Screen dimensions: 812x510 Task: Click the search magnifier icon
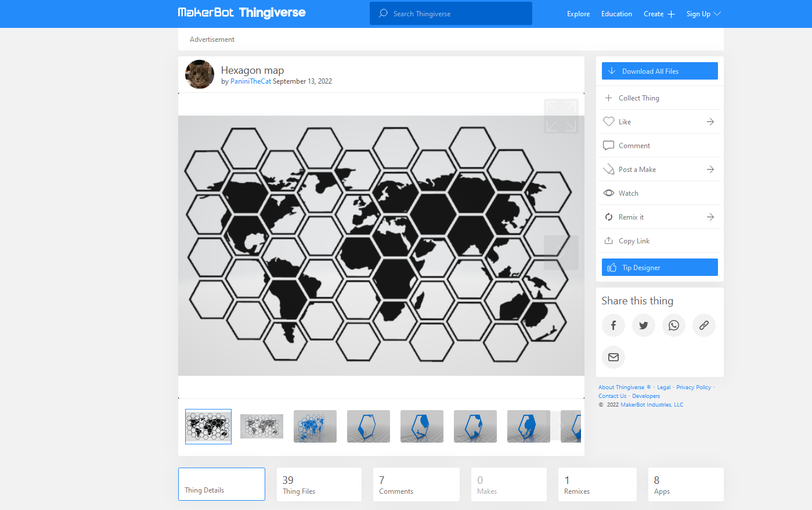[383, 13]
